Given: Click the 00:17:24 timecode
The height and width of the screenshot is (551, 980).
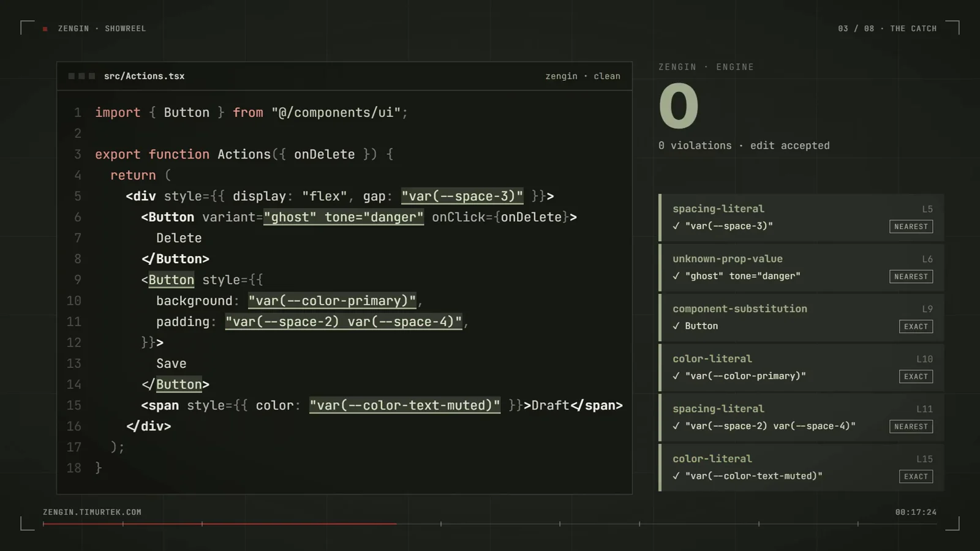Looking at the screenshot, I should coord(916,512).
